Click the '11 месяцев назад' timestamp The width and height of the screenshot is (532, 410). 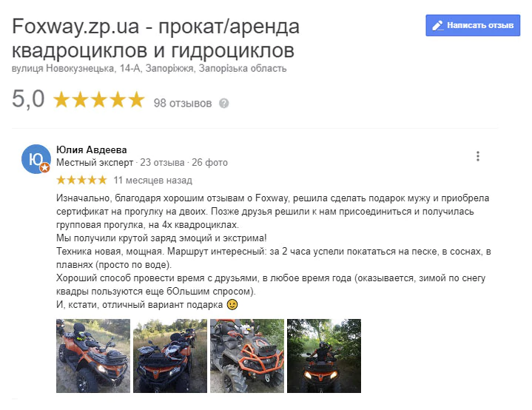click(x=152, y=181)
